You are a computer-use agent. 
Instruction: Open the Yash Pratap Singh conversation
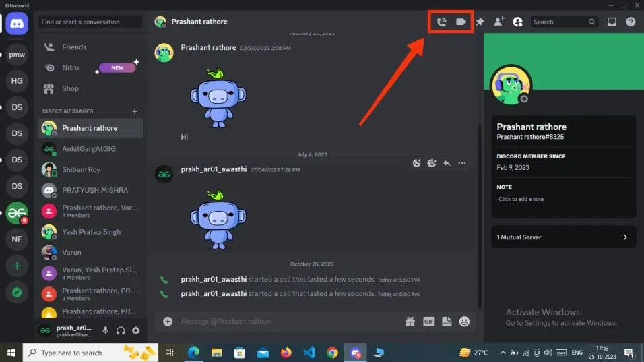pos(90,232)
